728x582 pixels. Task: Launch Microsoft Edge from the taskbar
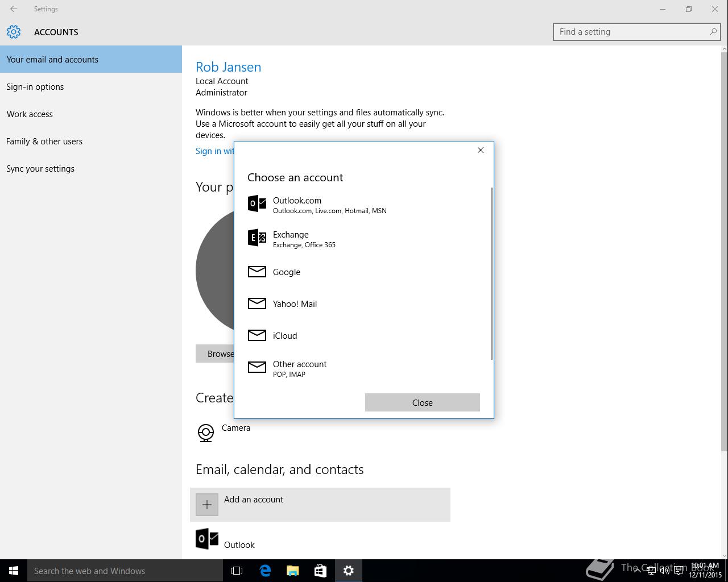[x=265, y=571]
